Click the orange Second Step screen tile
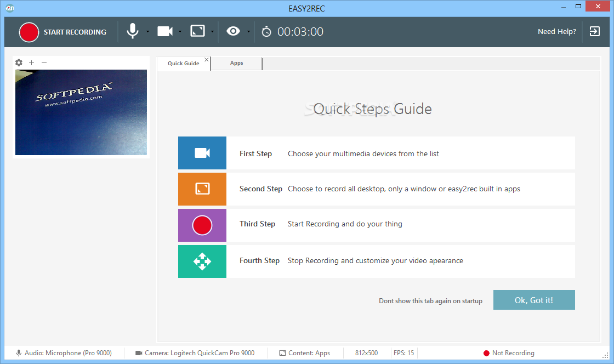The width and height of the screenshot is (614, 364). pyautogui.click(x=202, y=189)
